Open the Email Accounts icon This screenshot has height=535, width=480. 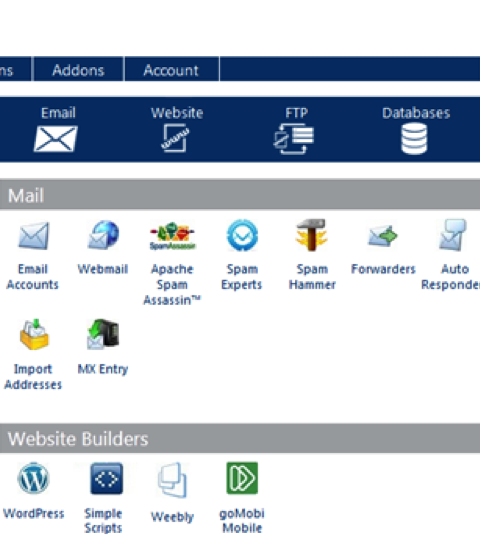click(x=33, y=236)
